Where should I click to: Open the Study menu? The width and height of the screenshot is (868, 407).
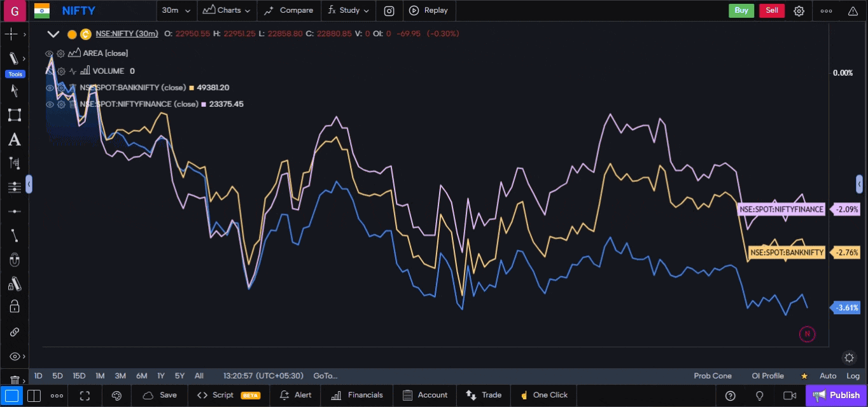[348, 10]
